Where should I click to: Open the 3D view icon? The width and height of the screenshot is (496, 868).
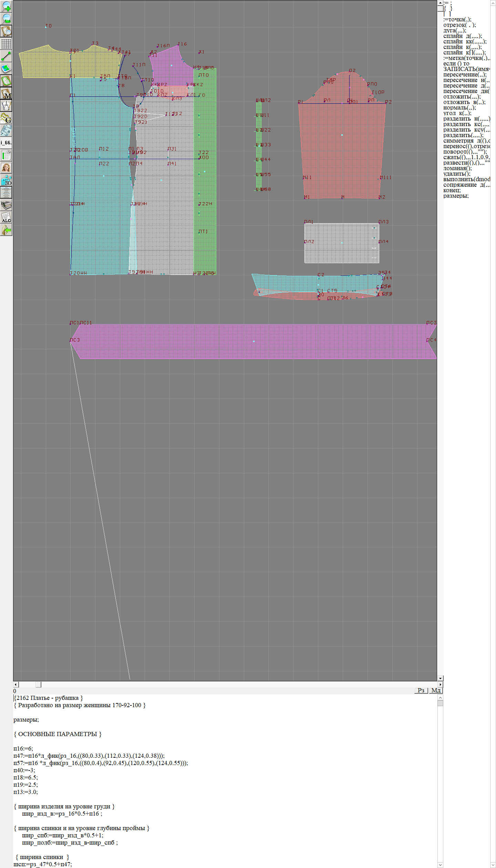coord(6,180)
